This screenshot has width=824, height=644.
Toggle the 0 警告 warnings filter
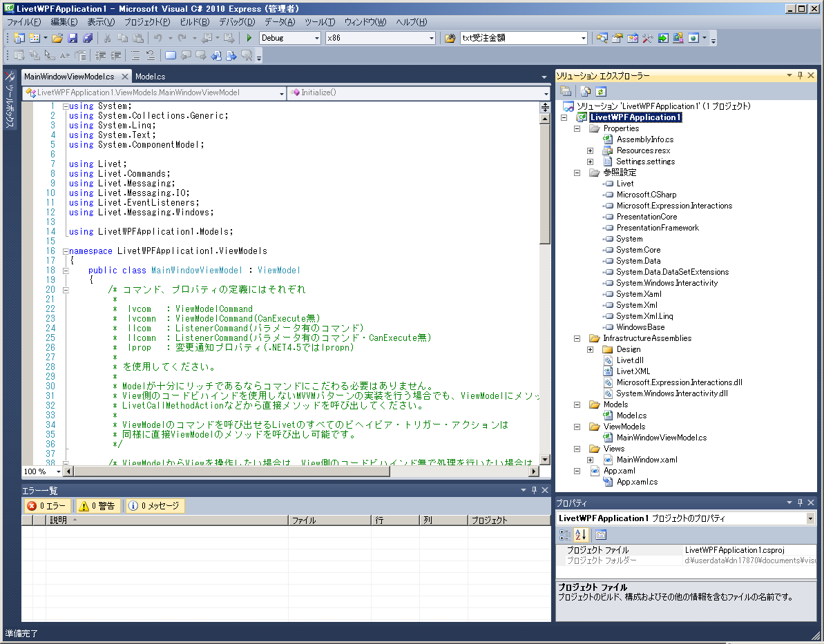point(97,506)
